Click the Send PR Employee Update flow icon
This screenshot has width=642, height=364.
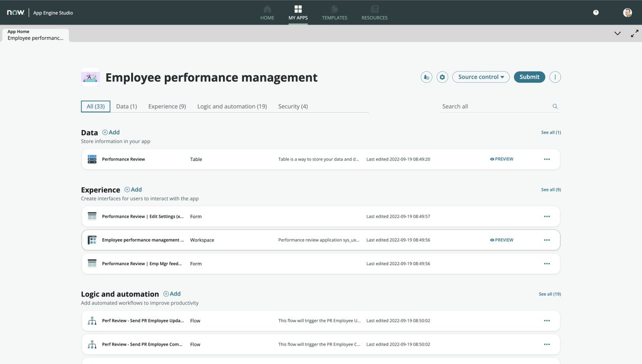pyautogui.click(x=92, y=321)
